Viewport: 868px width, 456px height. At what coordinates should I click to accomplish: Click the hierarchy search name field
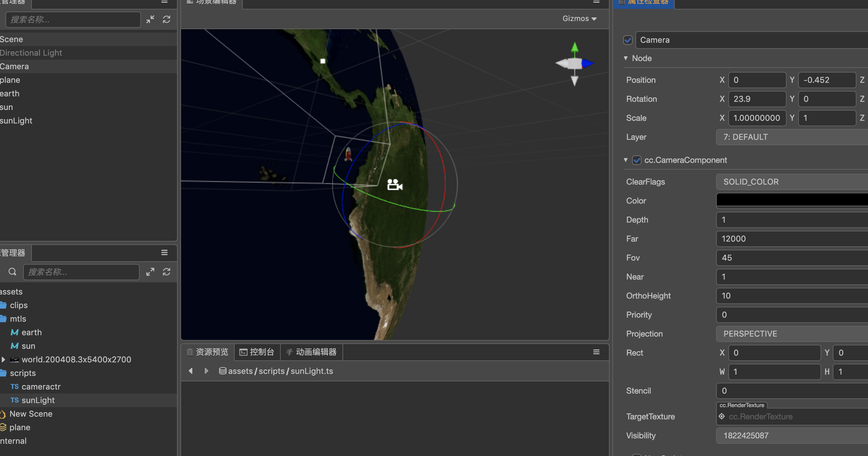tap(73, 19)
